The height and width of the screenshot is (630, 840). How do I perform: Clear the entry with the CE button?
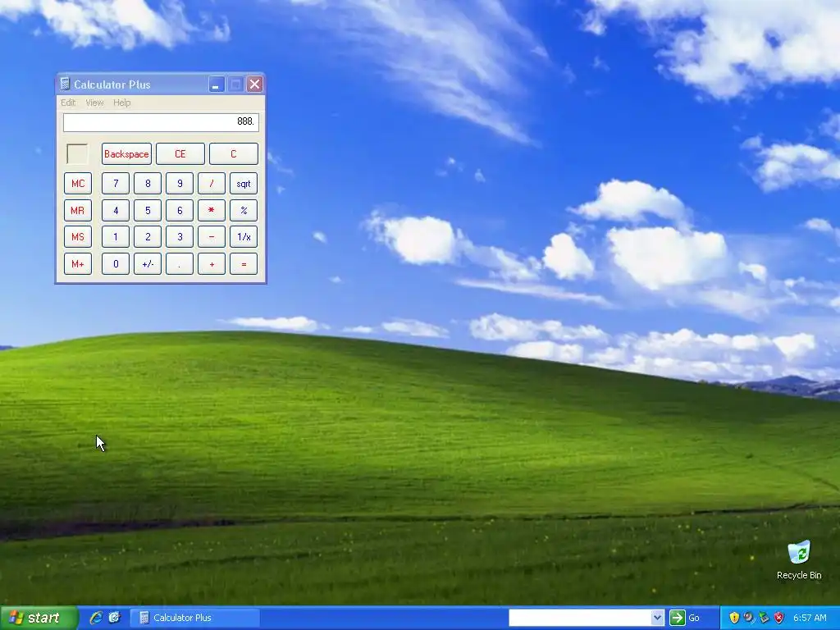click(180, 153)
